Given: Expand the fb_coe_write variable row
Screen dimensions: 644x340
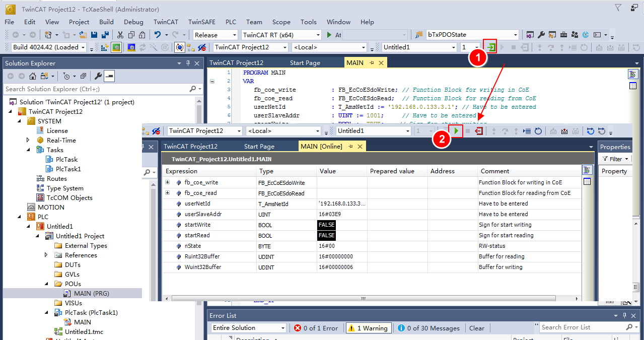Looking at the screenshot, I should [167, 182].
